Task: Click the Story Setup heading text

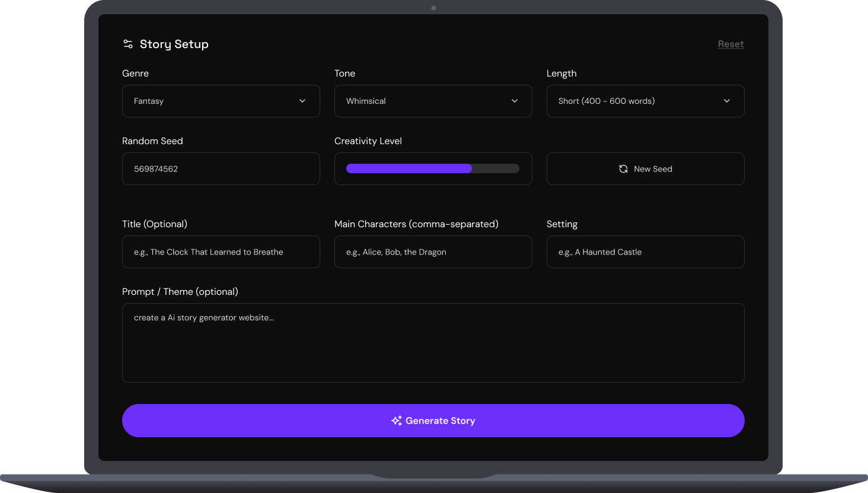Action: tap(174, 44)
